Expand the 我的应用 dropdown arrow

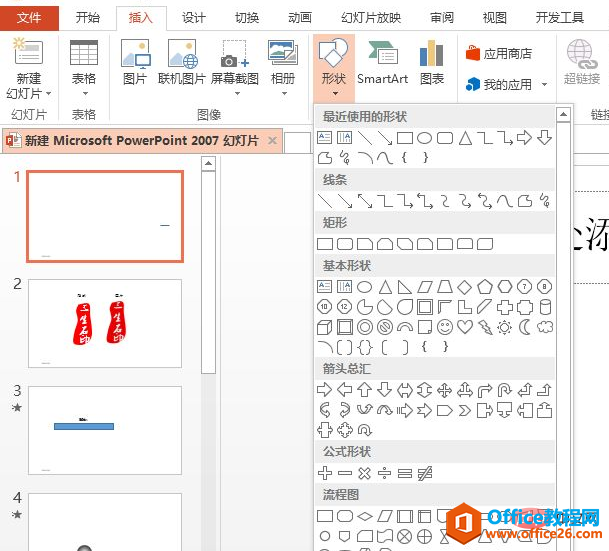click(544, 84)
